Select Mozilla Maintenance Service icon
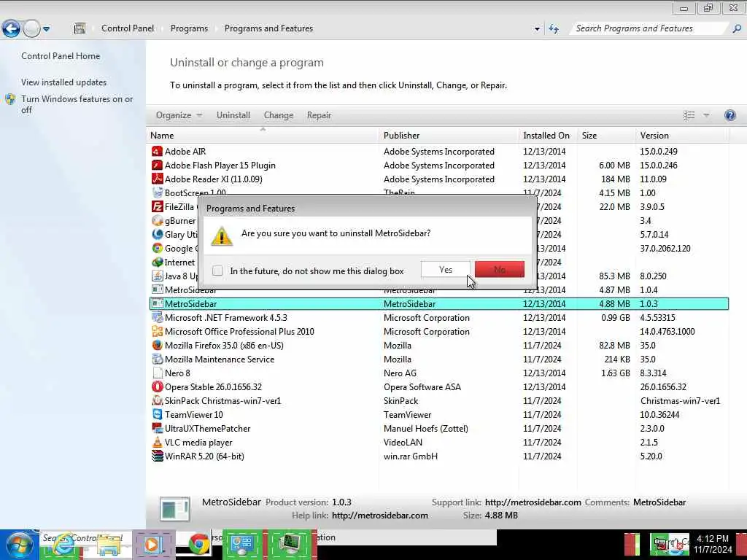This screenshot has height=560, width=747. coord(158,359)
